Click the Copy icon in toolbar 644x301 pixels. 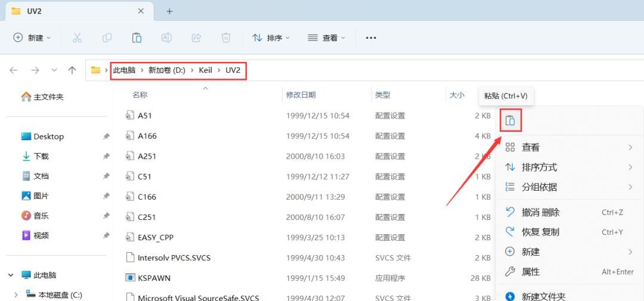(x=107, y=38)
